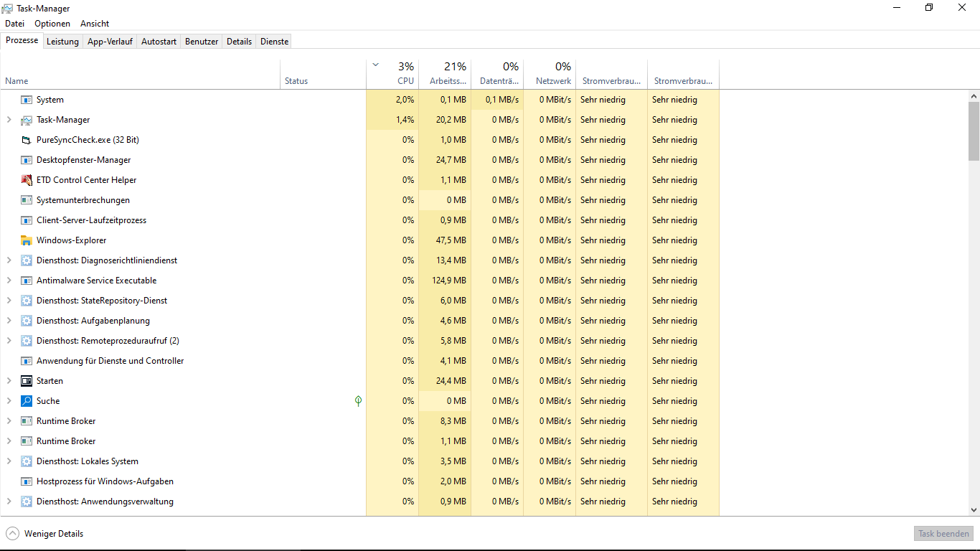Click the 1,1 MB Runtime Broker icon

27,441
